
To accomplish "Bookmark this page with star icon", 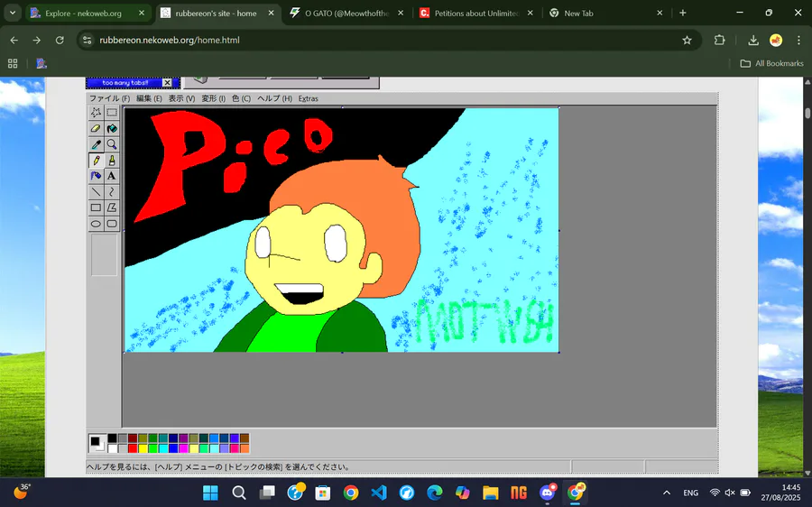I will tap(687, 40).
